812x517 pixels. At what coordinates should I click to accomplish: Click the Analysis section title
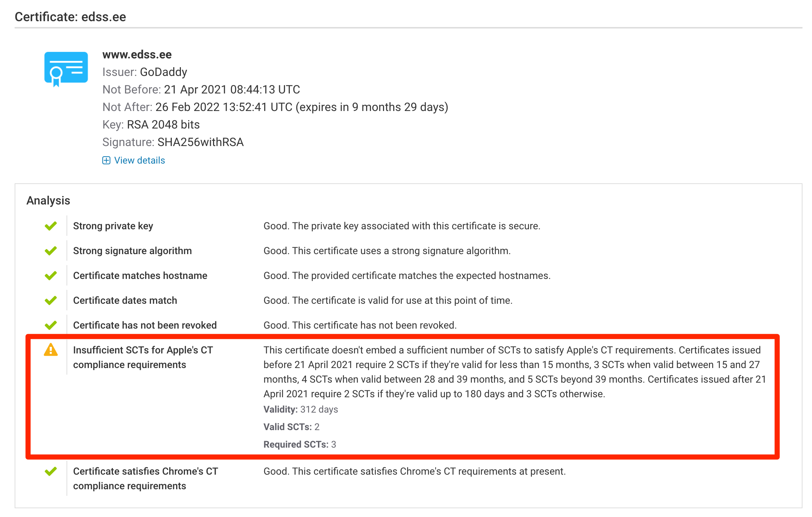[x=48, y=200]
